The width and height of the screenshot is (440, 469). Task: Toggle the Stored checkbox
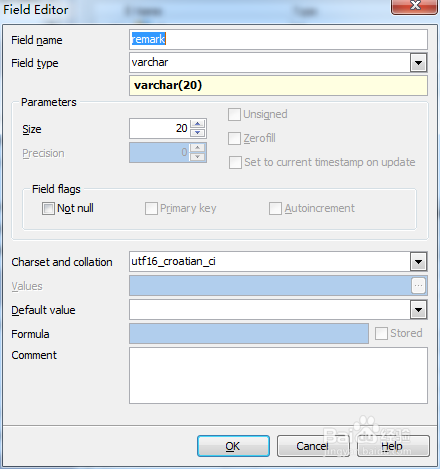381,333
